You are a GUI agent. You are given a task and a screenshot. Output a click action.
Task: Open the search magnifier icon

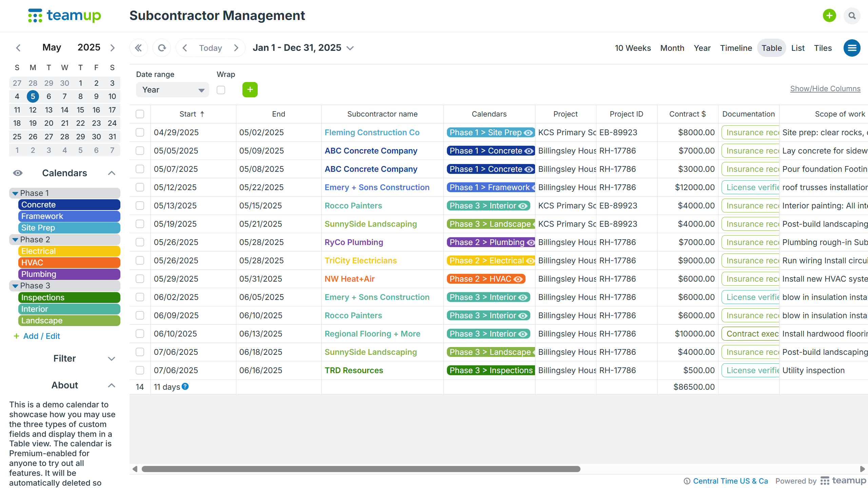852,16
